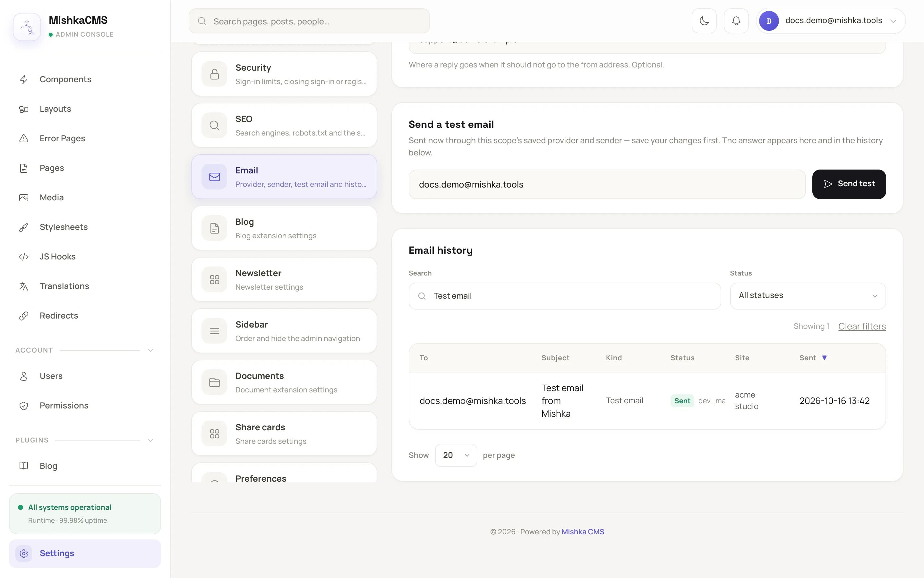The height and width of the screenshot is (578, 924).
Task: Expand the docs.demo@mishka.tools account menu chevron
Action: [x=893, y=21]
